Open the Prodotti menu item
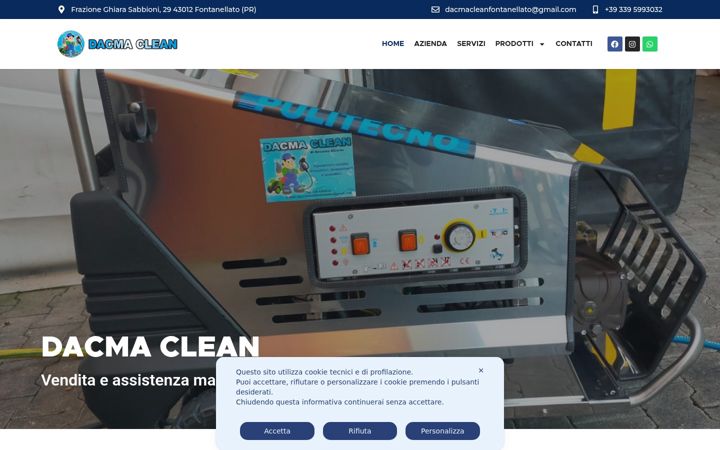The width and height of the screenshot is (720, 450). coord(514,44)
